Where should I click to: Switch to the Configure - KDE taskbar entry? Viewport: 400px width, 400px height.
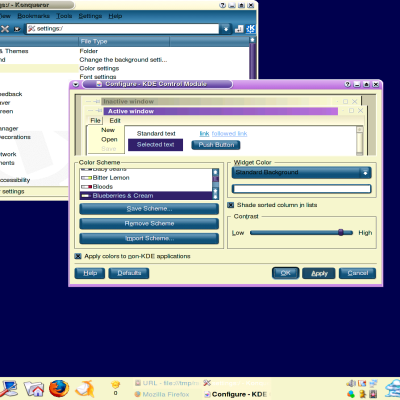235,394
